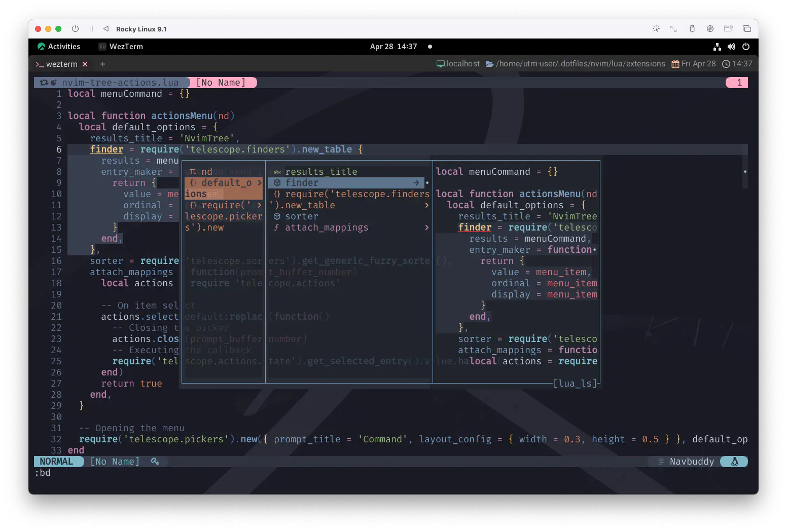Select the wezterm terminal tab
Screen dimensions: 787x532
57,64
